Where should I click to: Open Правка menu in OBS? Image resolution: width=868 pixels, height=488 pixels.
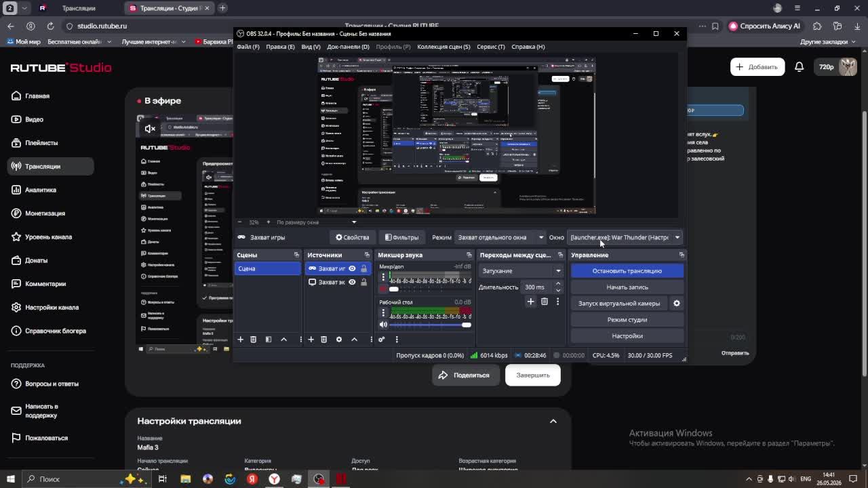[280, 47]
